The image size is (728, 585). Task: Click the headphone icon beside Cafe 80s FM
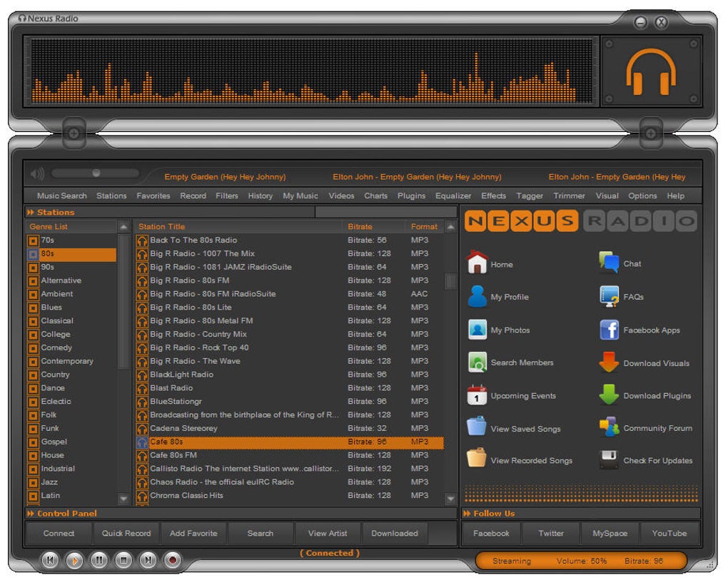[x=142, y=456]
